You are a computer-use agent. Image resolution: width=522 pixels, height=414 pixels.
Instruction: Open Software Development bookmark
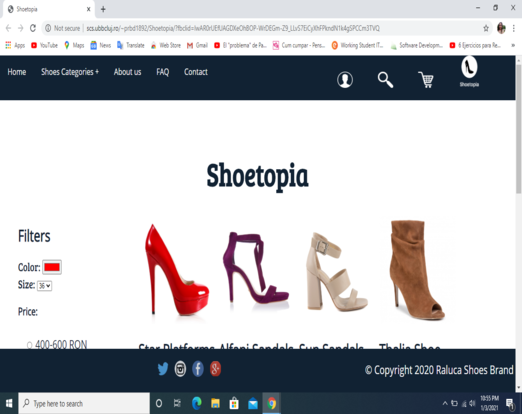click(417, 45)
